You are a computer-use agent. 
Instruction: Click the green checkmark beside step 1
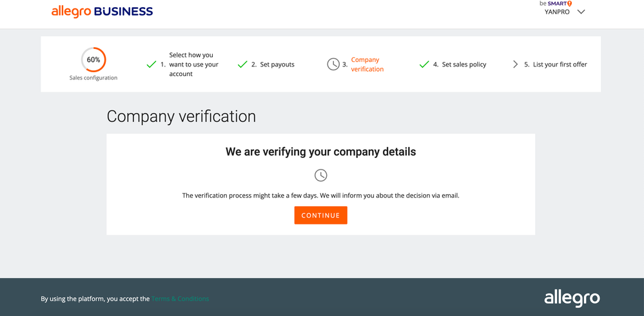pos(151,64)
